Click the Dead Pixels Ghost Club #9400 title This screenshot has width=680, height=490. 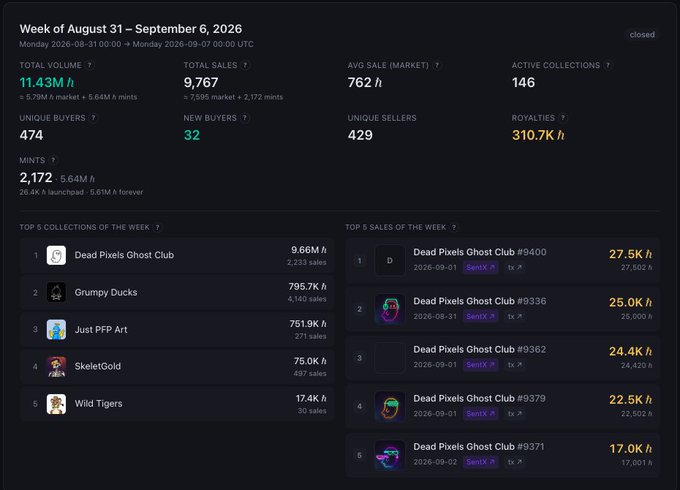coord(480,252)
